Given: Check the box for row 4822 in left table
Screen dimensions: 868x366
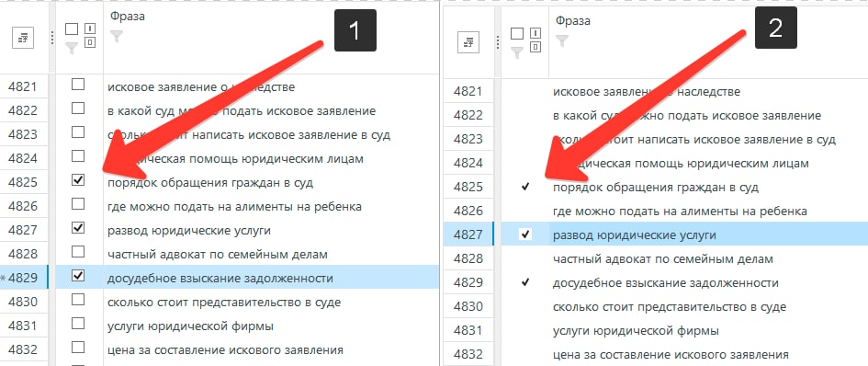Looking at the screenshot, I should [78, 109].
